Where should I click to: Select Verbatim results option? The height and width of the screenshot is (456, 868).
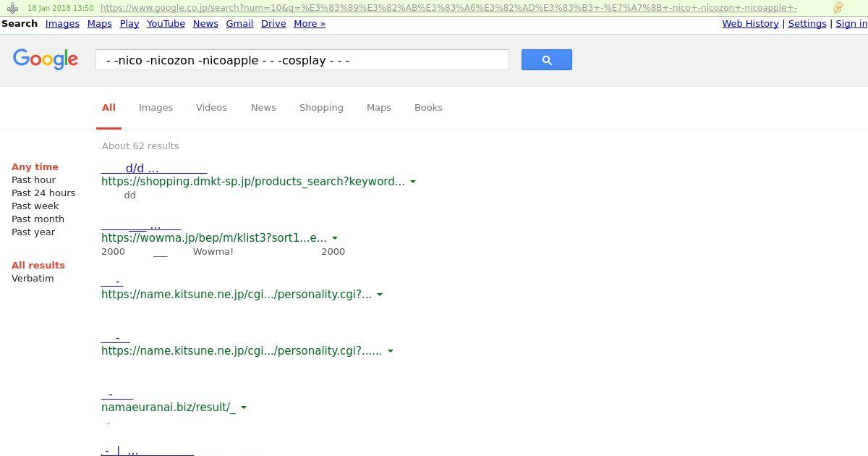(33, 279)
